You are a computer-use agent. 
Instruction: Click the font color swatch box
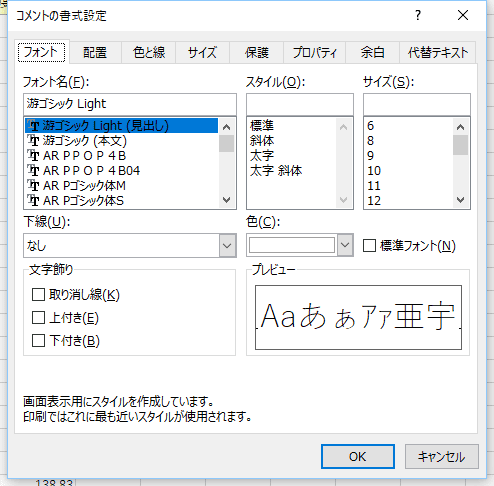(292, 245)
